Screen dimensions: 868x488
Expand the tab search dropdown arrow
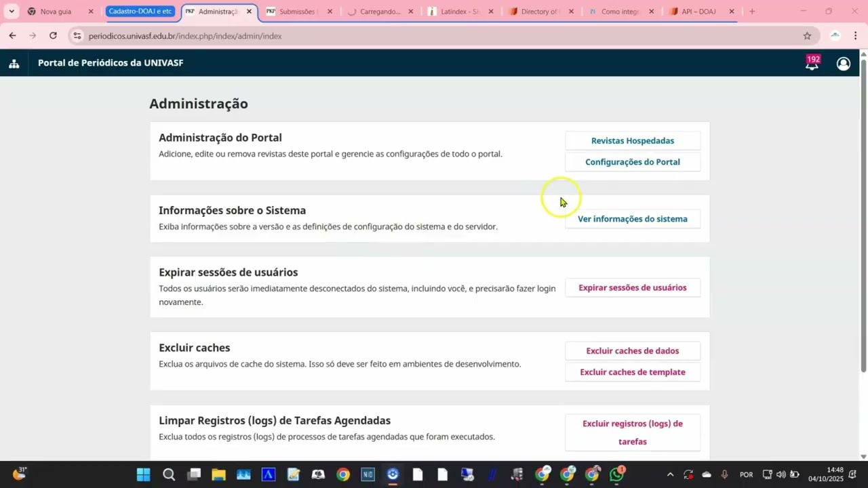click(x=12, y=12)
